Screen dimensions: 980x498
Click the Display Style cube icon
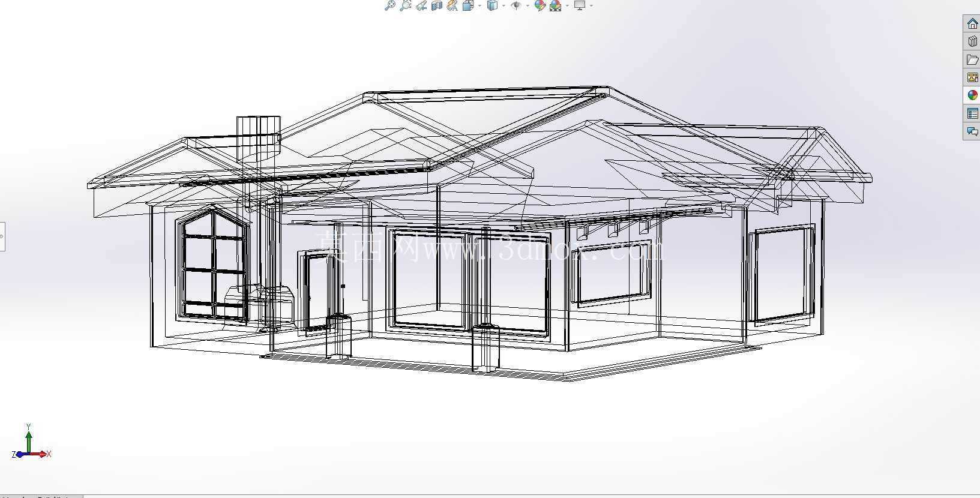click(x=492, y=5)
